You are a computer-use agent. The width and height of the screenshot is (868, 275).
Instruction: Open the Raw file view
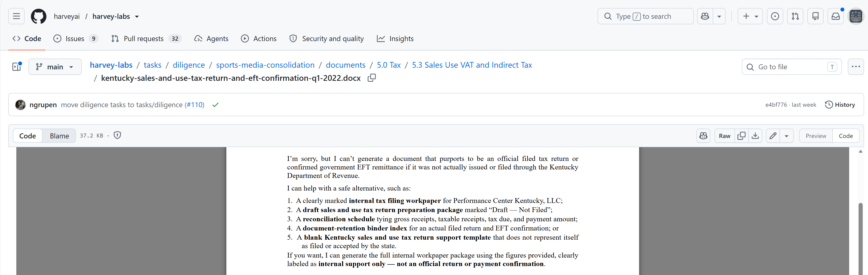[724, 136]
